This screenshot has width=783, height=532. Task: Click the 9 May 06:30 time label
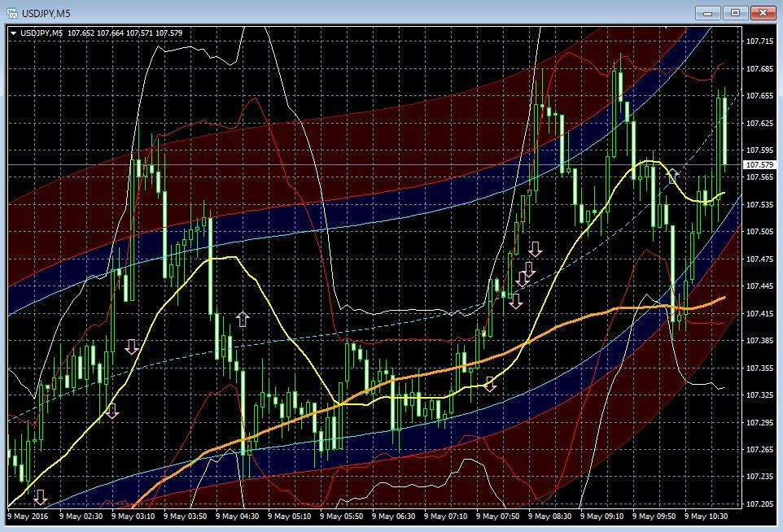[393, 516]
